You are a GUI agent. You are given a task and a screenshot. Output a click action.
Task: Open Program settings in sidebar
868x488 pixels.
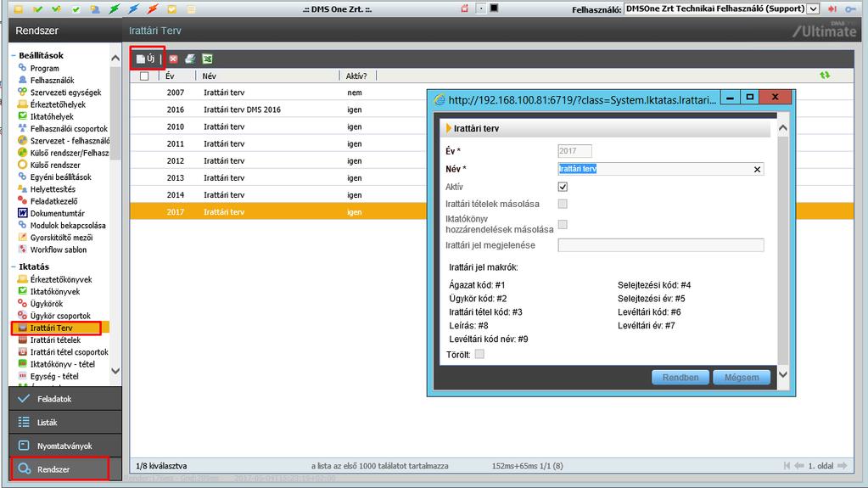[44, 68]
